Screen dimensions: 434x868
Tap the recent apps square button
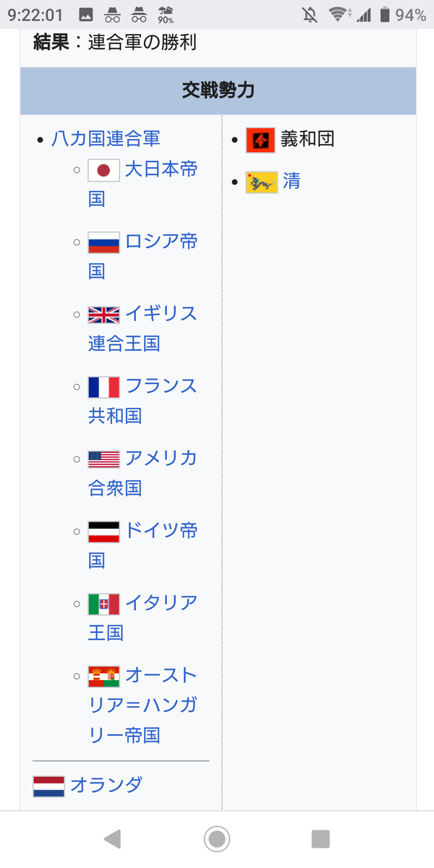pos(320,839)
